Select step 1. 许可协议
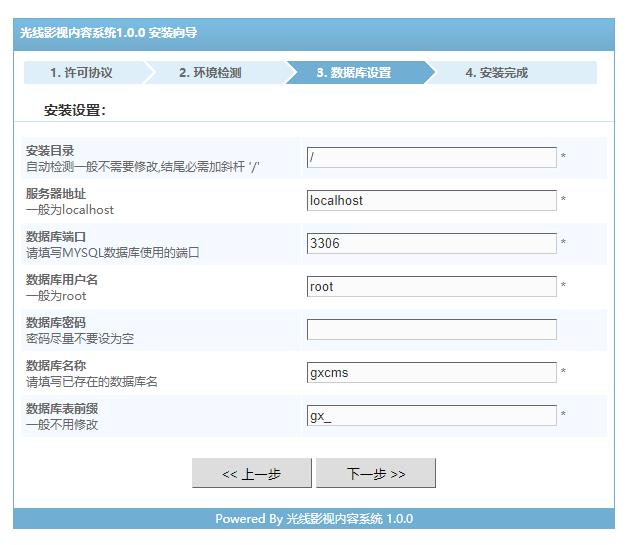The height and width of the screenshot is (545, 631). click(x=81, y=73)
